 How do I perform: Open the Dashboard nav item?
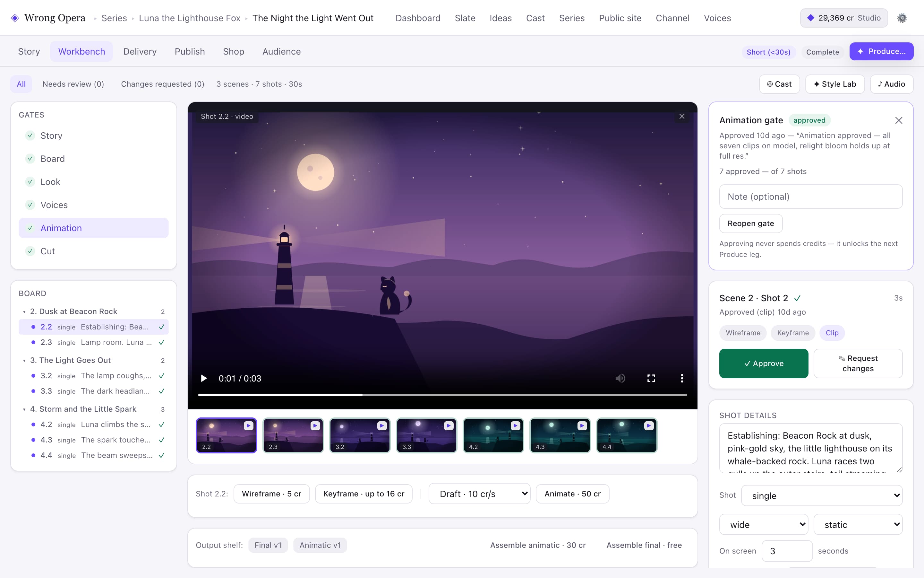click(418, 18)
